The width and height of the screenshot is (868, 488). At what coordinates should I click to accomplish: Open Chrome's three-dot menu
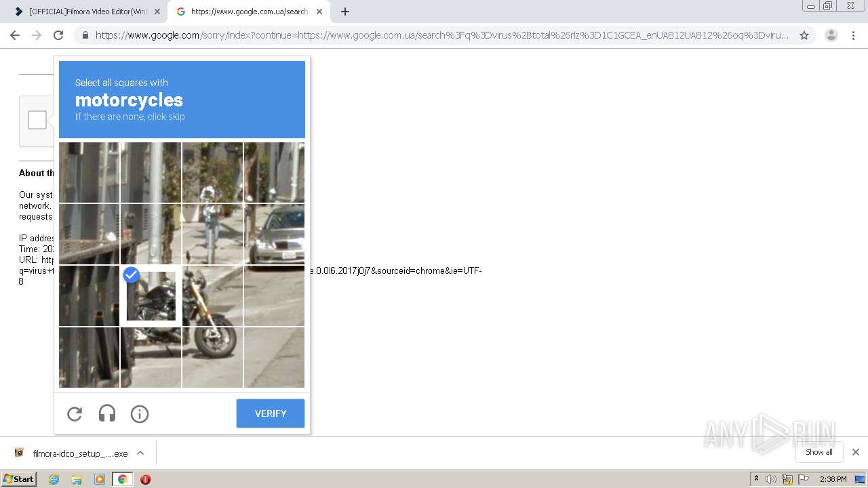coord(853,35)
